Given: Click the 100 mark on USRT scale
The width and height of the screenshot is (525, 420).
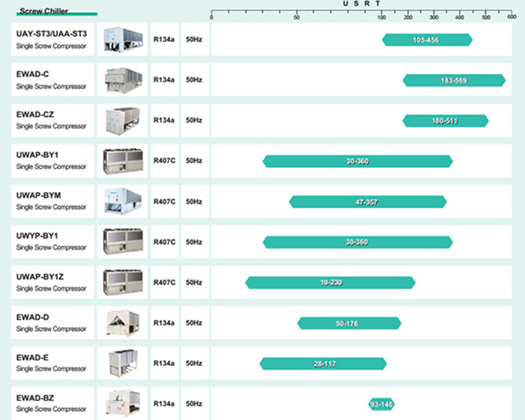Looking at the screenshot, I should click(x=381, y=17).
